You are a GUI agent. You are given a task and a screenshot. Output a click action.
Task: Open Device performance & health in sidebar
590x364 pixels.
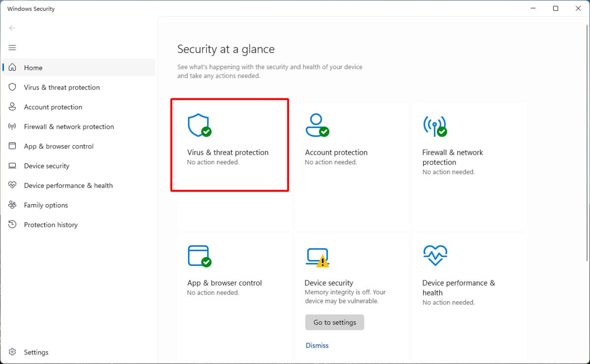(x=79, y=185)
